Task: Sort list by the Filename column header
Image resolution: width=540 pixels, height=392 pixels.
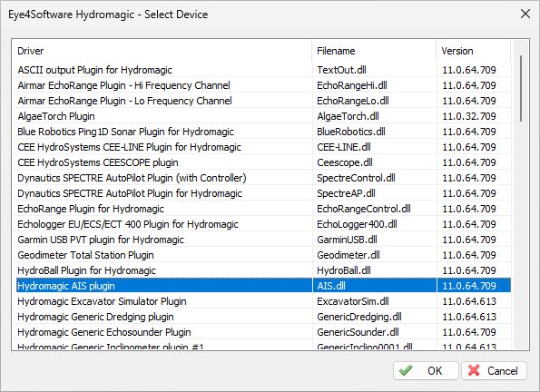Action: (x=374, y=51)
